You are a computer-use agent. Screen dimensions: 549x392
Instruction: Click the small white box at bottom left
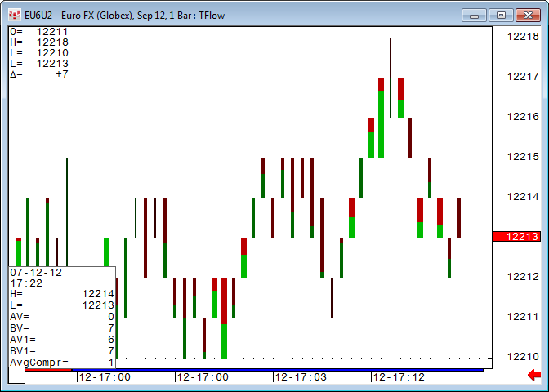coord(16,376)
